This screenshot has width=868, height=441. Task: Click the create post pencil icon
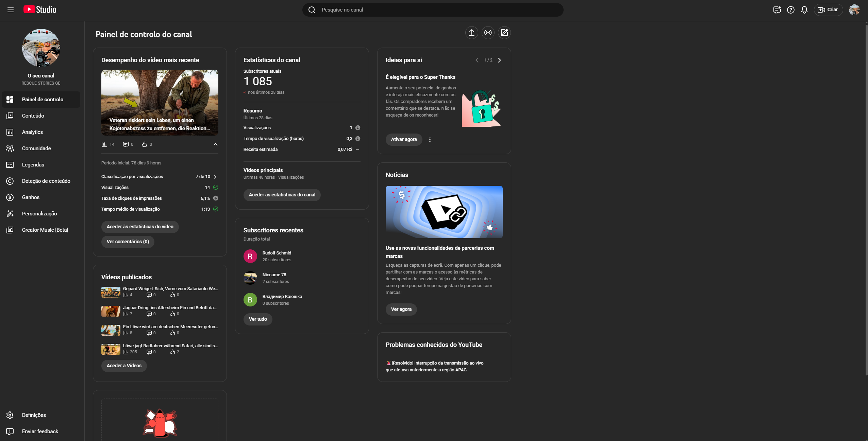click(504, 33)
